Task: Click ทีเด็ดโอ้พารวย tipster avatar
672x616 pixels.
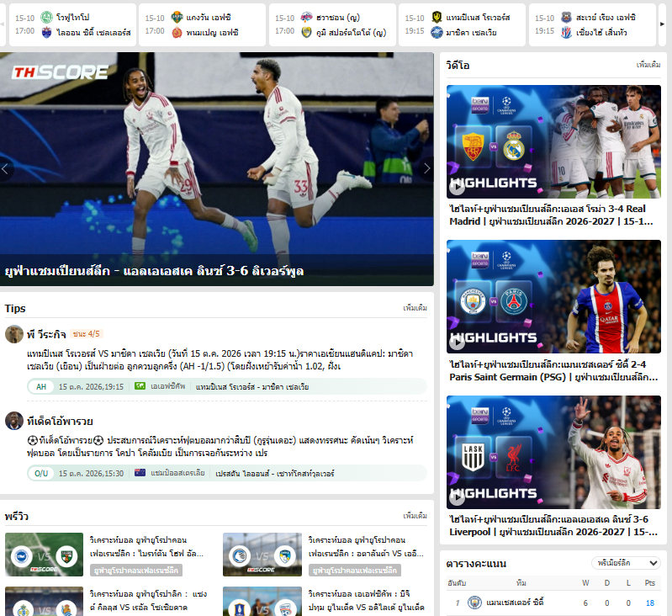Action: [x=13, y=421]
